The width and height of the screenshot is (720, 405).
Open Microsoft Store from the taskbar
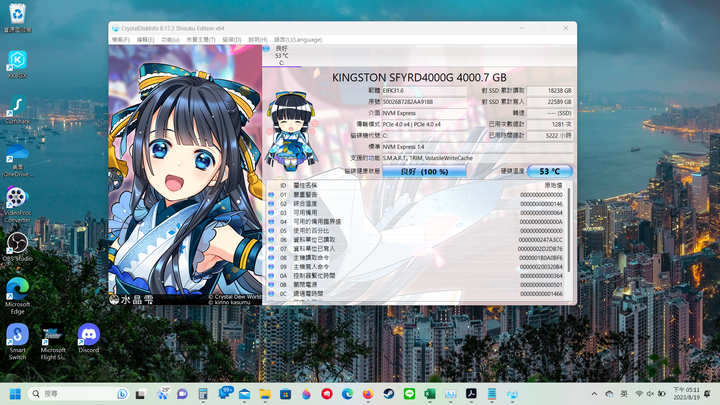[286, 394]
